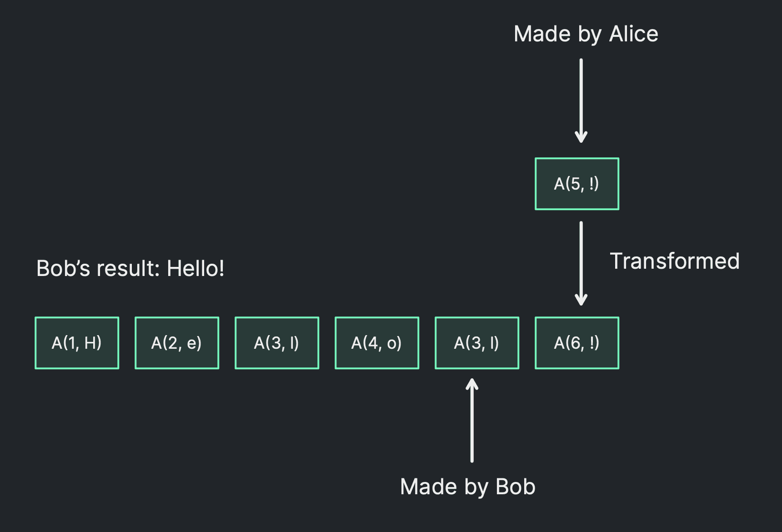
Task: Click the arrowhead tip below Bob's A(3, l)
Action: click(472, 383)
